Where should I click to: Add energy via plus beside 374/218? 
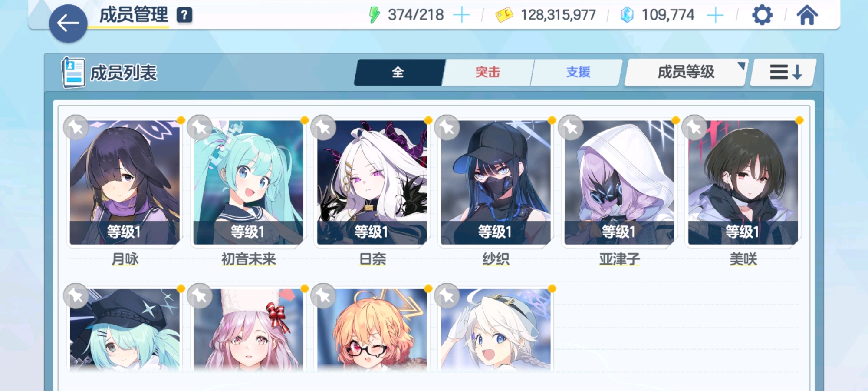461,15
